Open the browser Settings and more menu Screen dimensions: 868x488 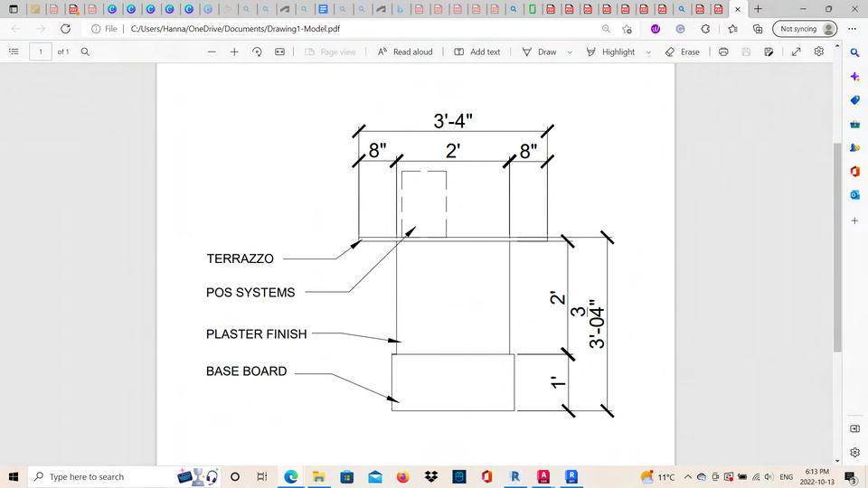point(853,29)
